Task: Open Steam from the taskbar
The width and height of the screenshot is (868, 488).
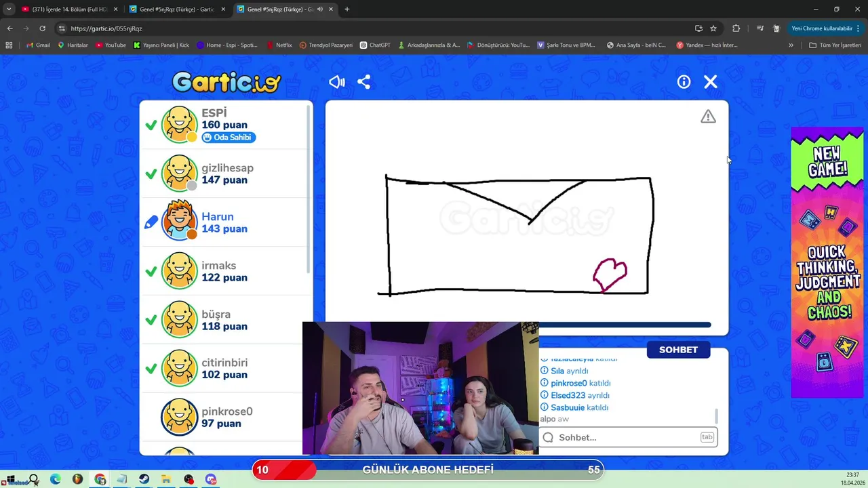Action: point(144,480)
